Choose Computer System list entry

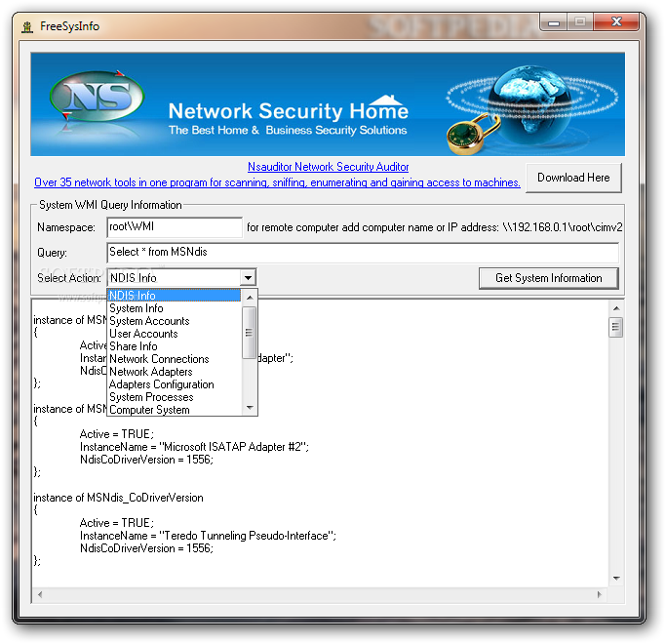pos(175,410)
